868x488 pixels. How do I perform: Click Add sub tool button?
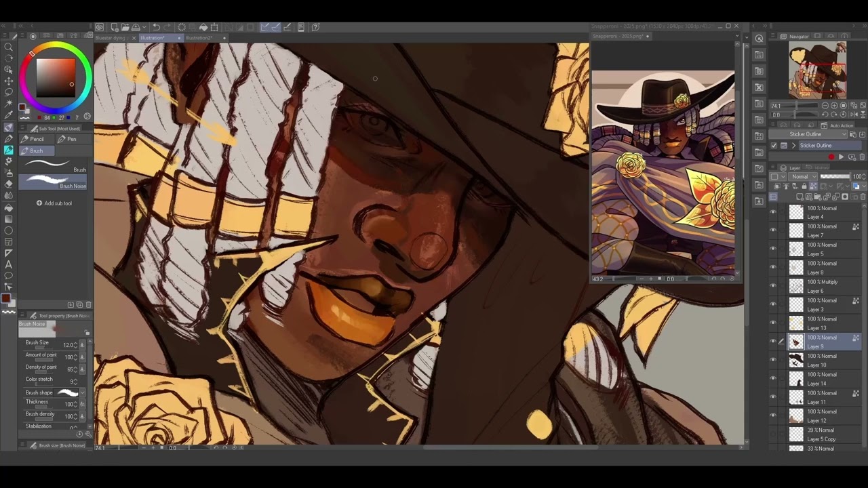(x=54, y=203)
